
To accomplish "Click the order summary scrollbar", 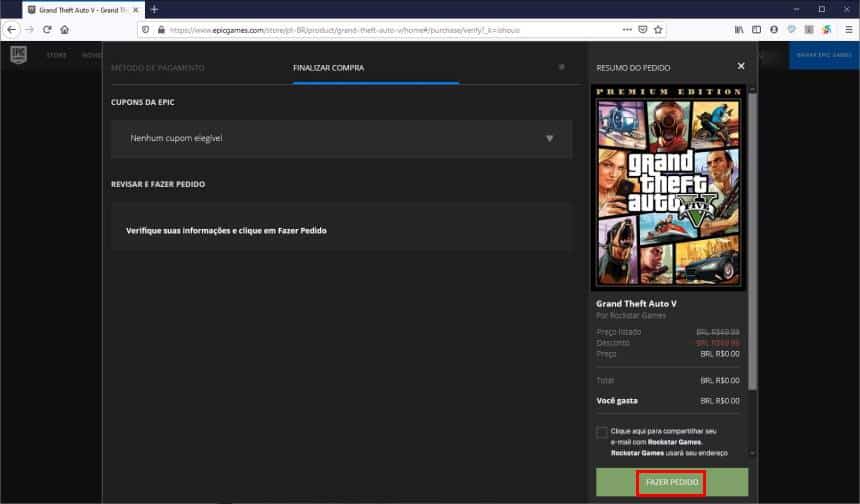I will (x=752, y=241).
